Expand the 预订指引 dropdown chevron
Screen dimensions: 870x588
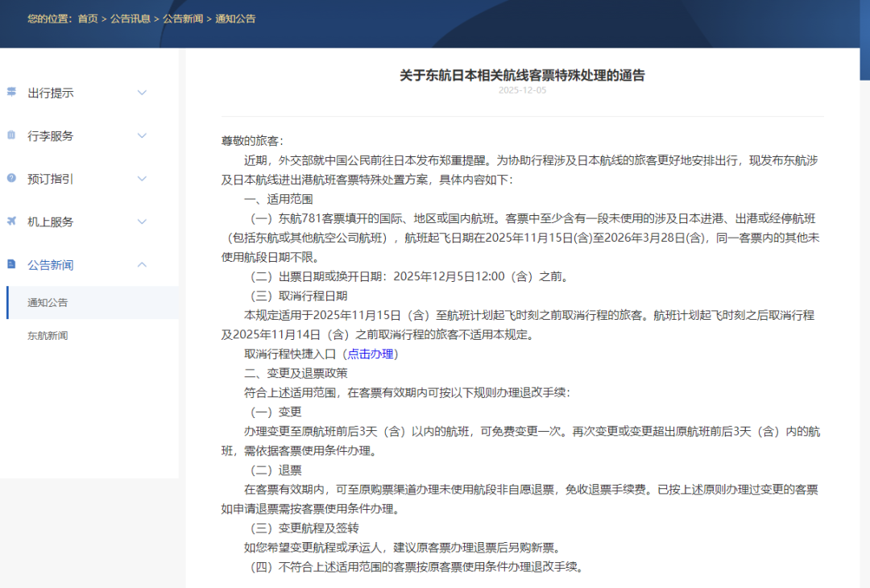(142, 179)
